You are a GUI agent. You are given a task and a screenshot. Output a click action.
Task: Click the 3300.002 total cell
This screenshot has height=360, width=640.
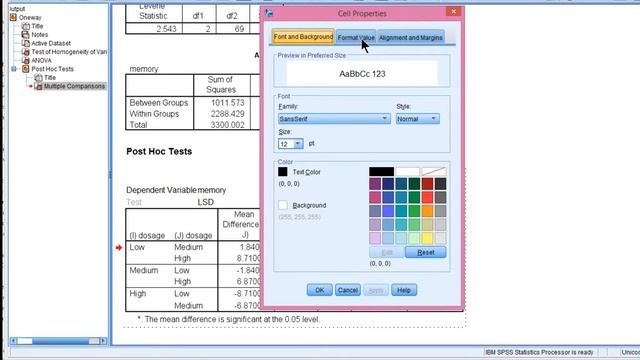click(228, 125)
